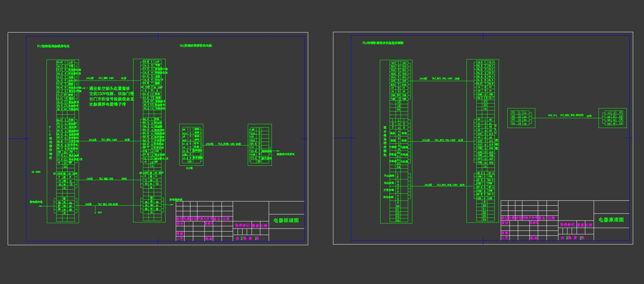Click the 日期 header cell in first title block
Screen dimensions: 644x284
tap(226, 219)
